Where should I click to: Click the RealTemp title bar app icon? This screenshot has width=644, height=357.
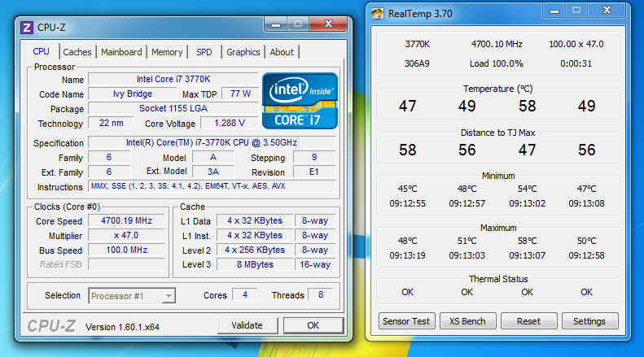[377, 14]
